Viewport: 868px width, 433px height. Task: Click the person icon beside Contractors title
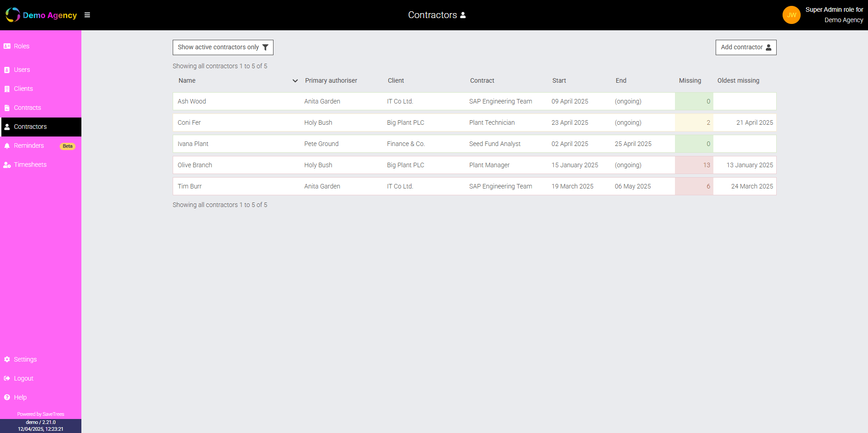tap(463, 15)
